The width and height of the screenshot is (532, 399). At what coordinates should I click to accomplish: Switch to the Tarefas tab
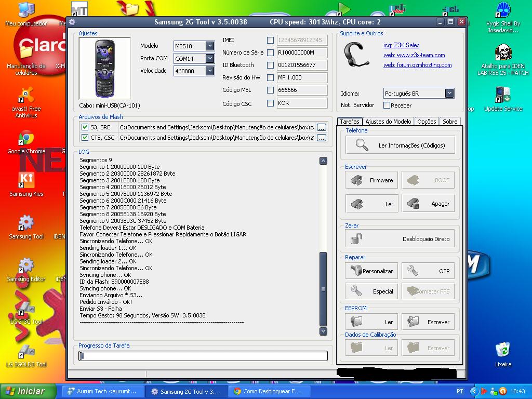pyautogui.click(x=350, y=122)
